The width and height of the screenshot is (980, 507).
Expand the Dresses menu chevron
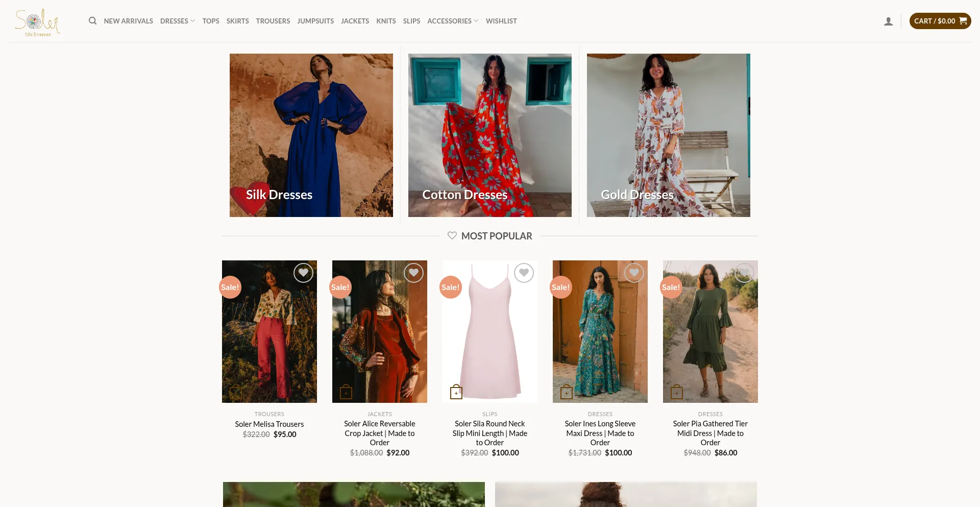tap(192, 21)
